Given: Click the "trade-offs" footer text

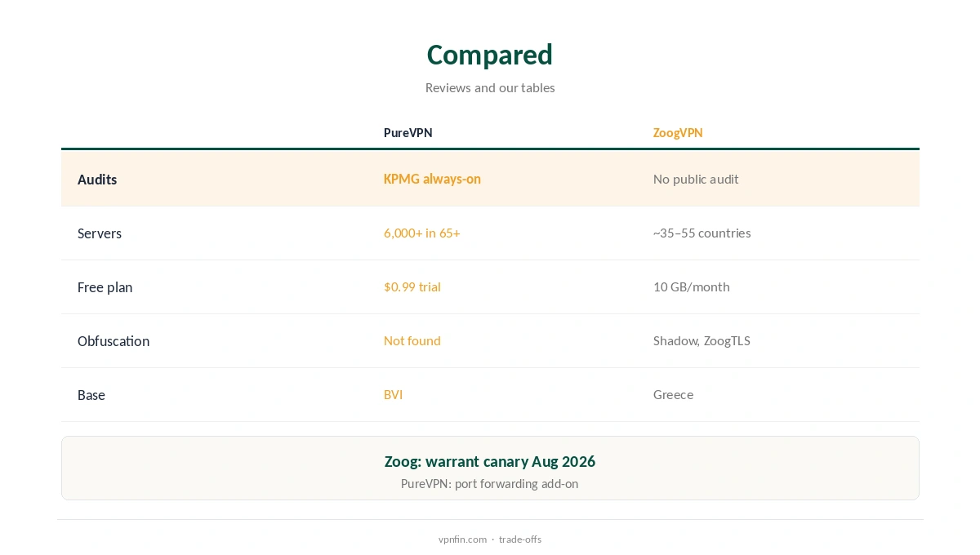Looking at the screenshot, I should (x=520, y=539).
